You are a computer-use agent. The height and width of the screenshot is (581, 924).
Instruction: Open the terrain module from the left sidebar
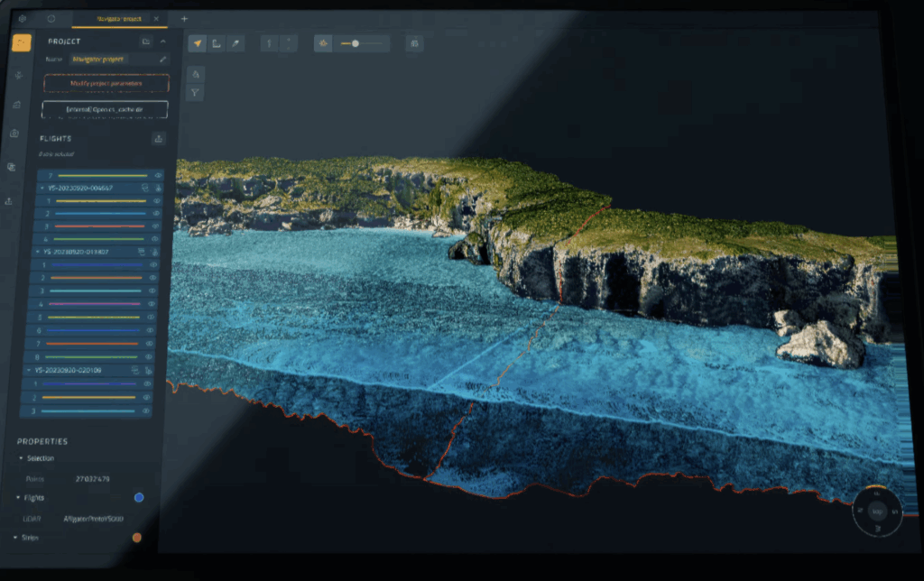coord(17,103)
